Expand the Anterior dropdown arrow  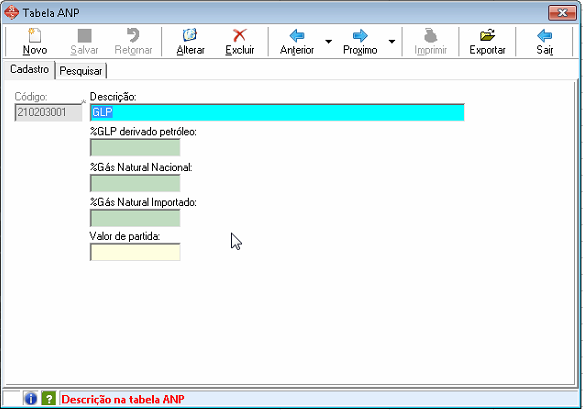(x=328, y=41)
